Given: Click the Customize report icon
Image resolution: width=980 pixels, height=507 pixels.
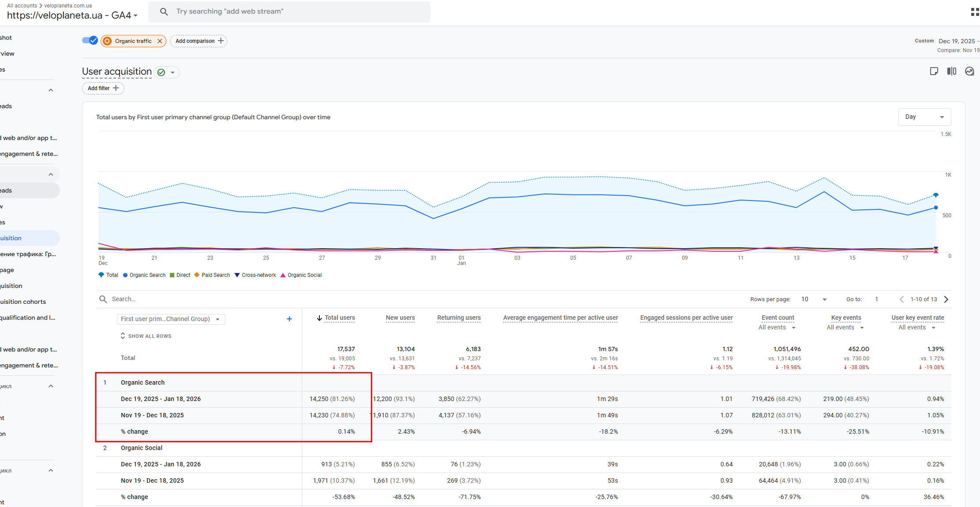Looking at the screenshot, I should pyautogui.click(x=934, y=72).
